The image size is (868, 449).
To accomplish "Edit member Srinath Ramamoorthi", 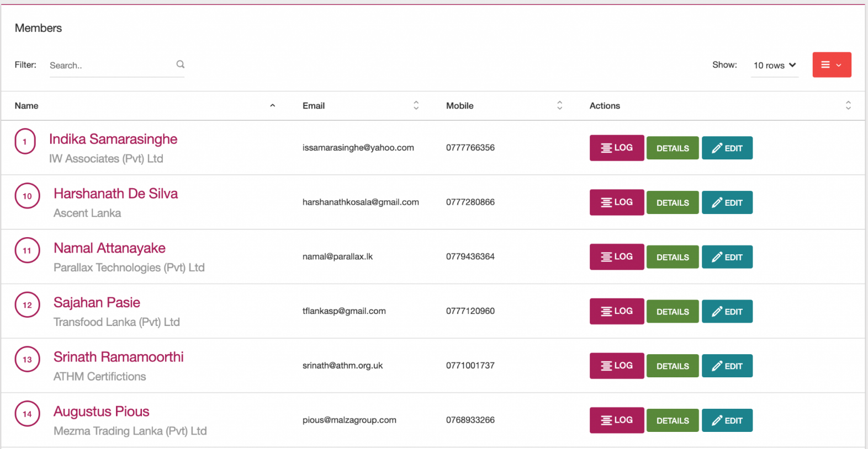I will click(727, 366).
